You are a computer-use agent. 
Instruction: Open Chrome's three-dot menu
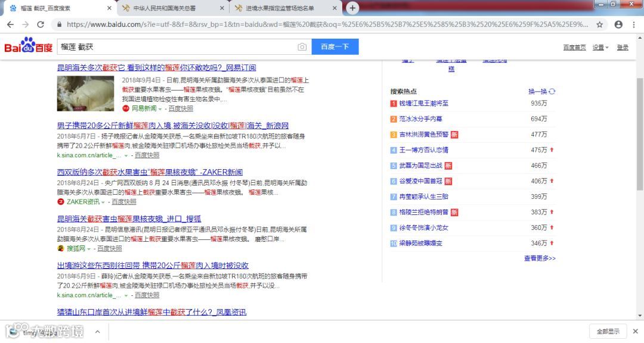pos(634,24)
